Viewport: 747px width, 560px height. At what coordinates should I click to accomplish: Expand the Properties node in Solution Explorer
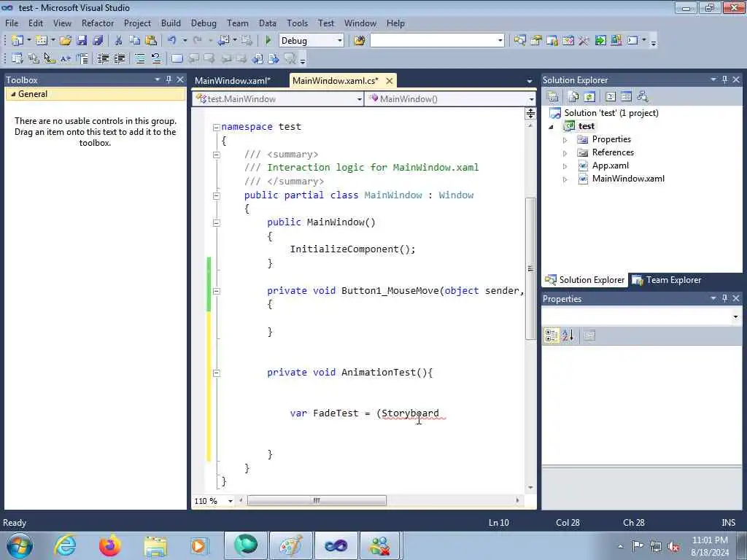tap(565, 140)
